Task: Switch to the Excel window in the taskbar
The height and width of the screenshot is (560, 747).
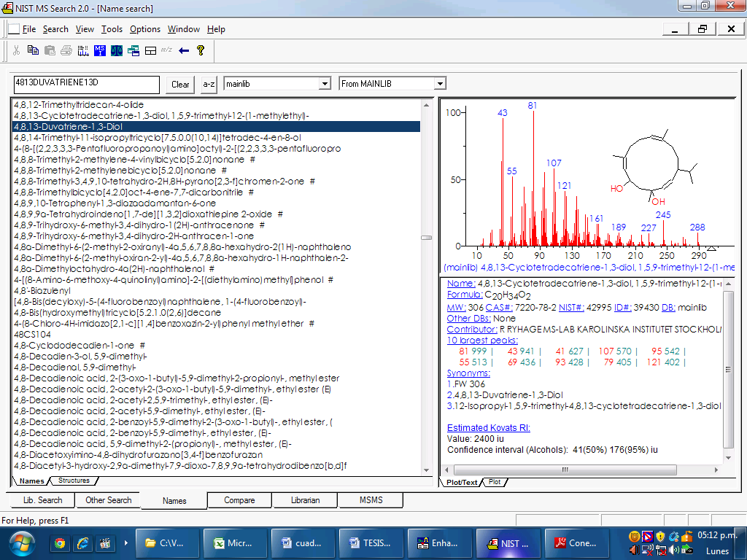Action: [234, 543]
